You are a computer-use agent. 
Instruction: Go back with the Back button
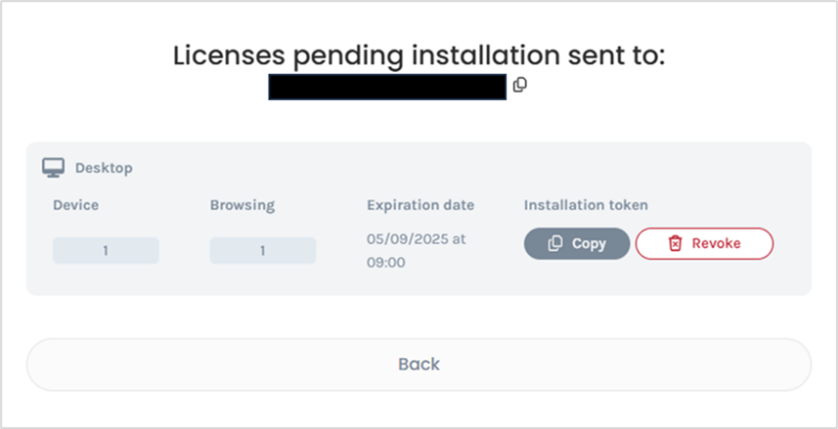[418, 364]
